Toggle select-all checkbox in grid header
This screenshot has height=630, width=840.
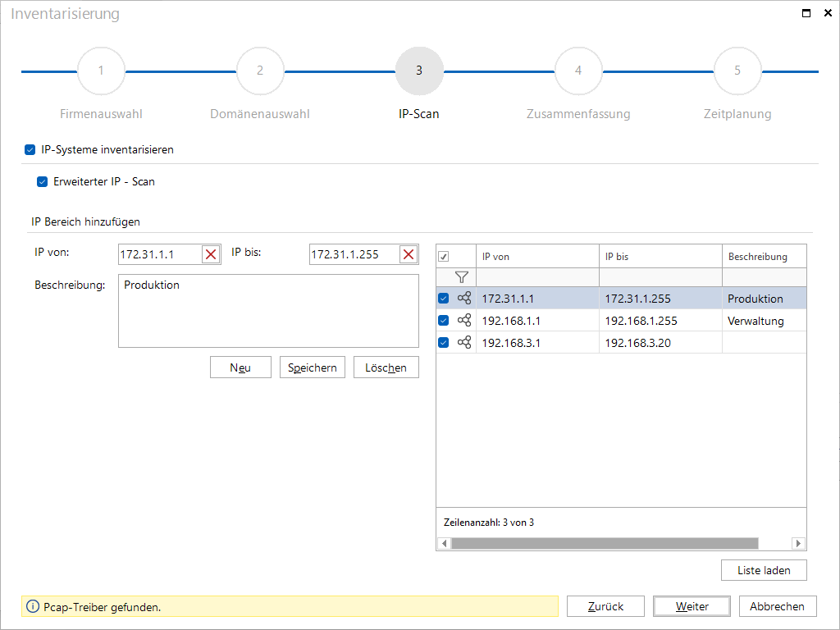coord(444,257)
